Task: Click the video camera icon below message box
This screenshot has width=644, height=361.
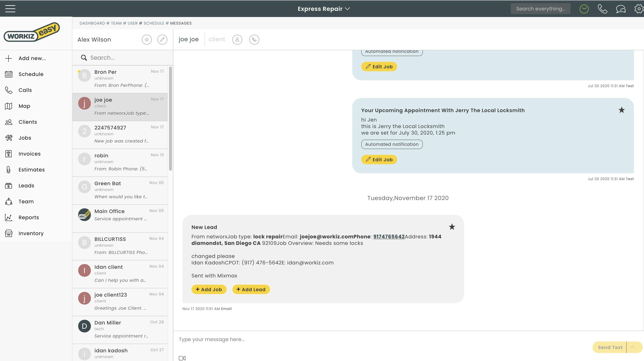Action: [182, 358]
